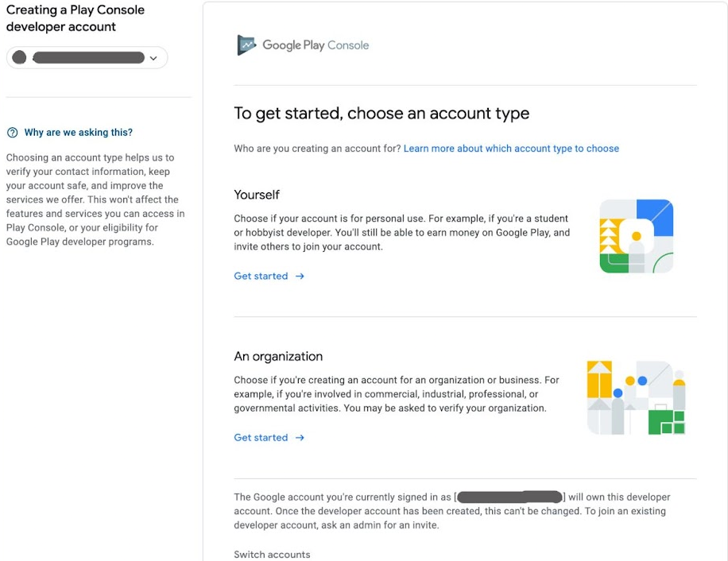Click Why are we asking this? heading
The height and width of the screenshot is (561, 728).
(x=79, y=133)
